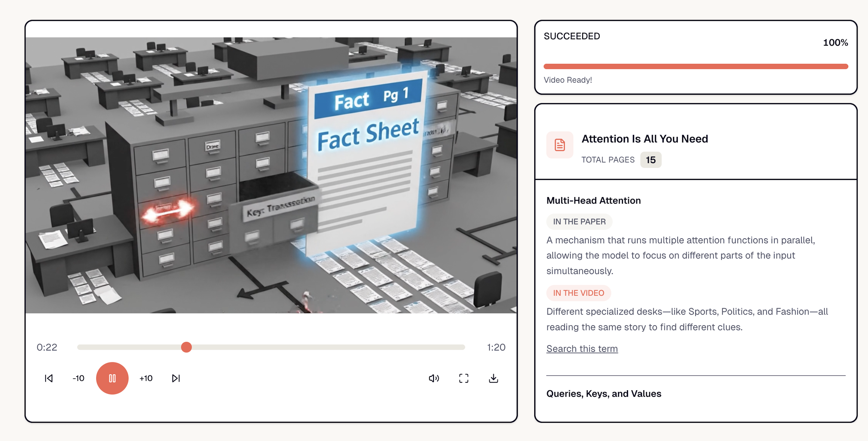Click the total pages 15 badge
Viewport: 868px width, 441px height.
650,160
